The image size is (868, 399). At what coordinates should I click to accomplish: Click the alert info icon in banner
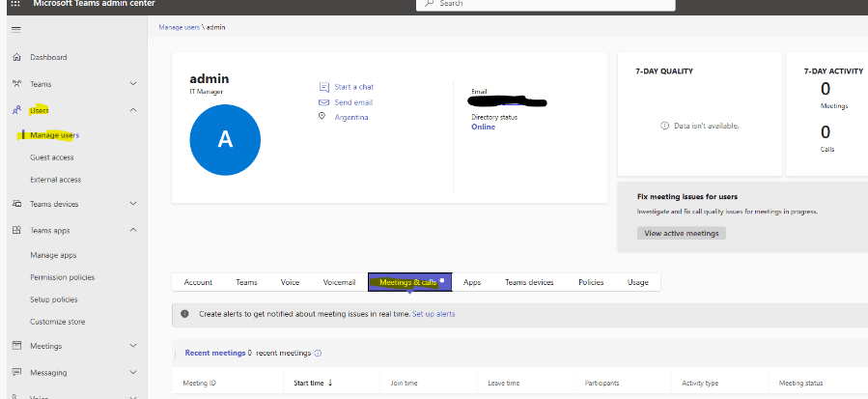(184, 314)
